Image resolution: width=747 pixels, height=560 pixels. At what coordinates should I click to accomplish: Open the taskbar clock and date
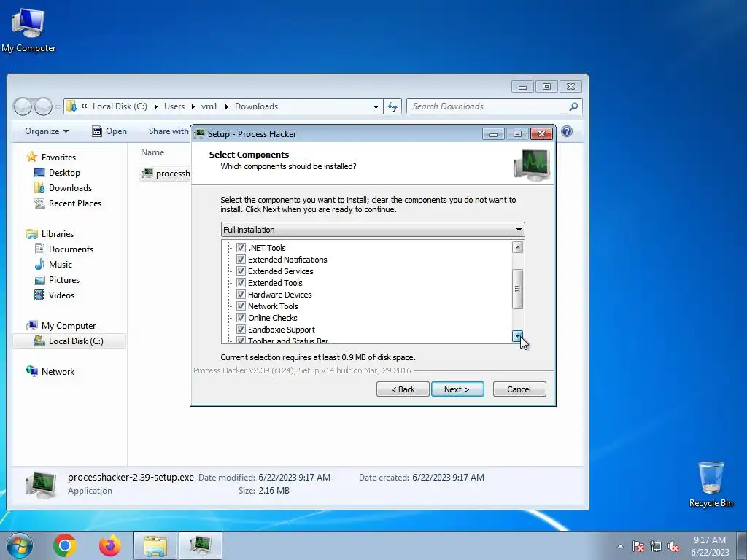[710, 546]
